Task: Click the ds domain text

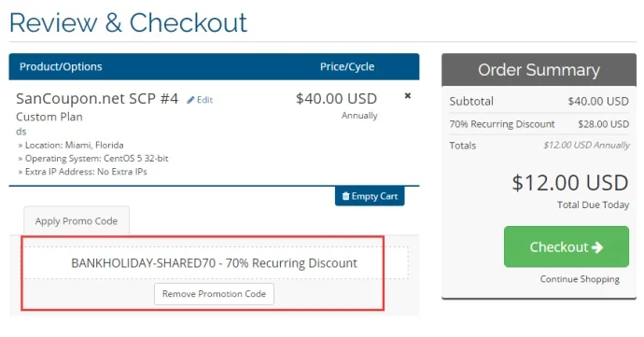Action: tap(21, 132)
